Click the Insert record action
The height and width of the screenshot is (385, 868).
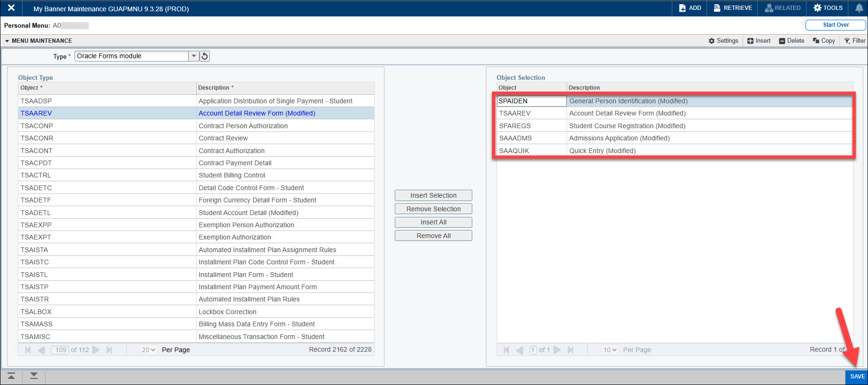coord(759,41)
